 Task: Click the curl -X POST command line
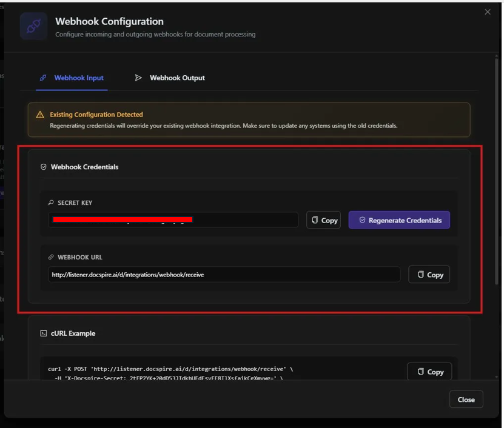pos(170,369)
